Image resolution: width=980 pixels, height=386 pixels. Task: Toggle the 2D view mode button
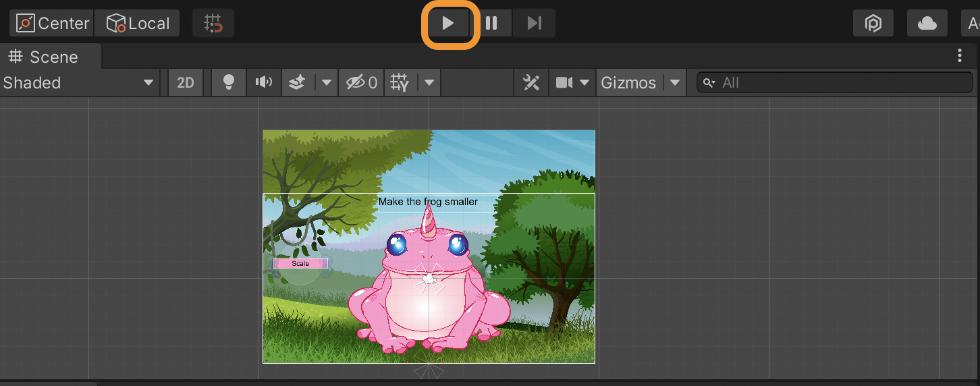[x=185, y=83]
